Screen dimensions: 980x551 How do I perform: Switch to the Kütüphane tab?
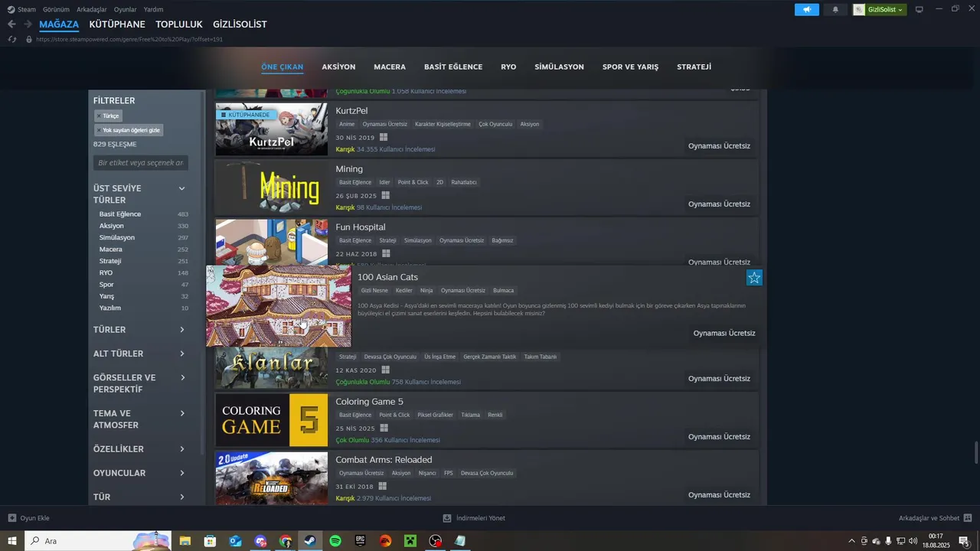117,24
